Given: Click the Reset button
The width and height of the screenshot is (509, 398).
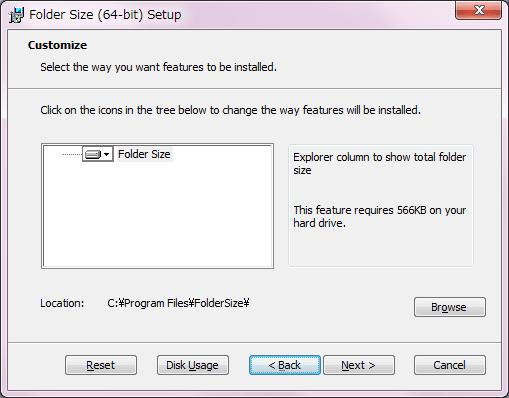Looking at the screenshot, I should (101, 365).
